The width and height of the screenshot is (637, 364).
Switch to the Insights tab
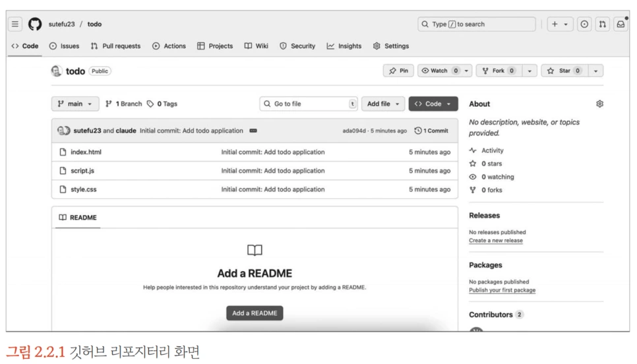(x=344, y=46)
